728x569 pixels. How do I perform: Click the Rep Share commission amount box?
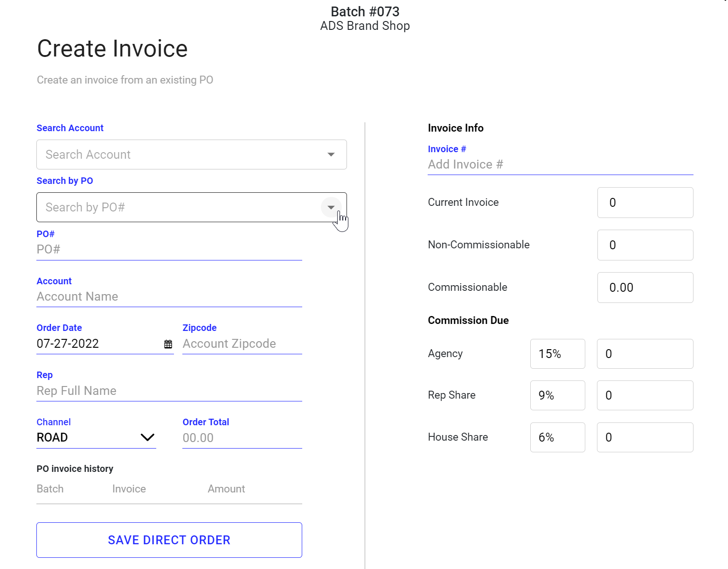coord(645,395)
